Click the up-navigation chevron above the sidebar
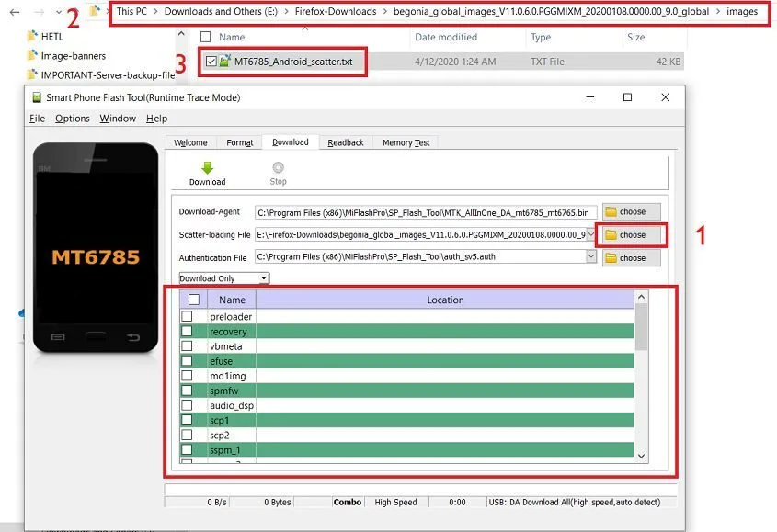This screenshot has height=532, width=777. [x=182, y=35]
